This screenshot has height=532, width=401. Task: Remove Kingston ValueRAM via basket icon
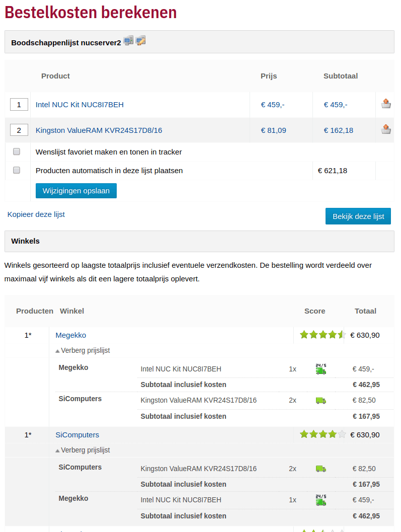click(386, 130)
